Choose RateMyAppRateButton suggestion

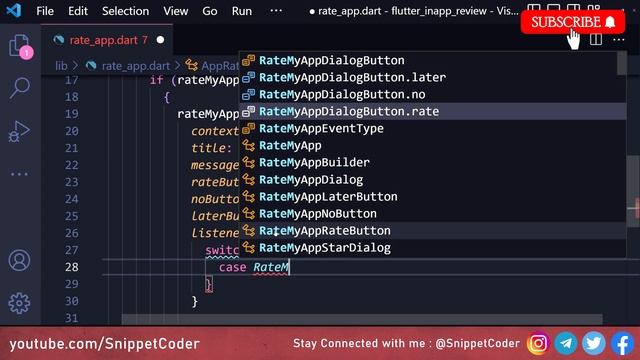point(432,231)
